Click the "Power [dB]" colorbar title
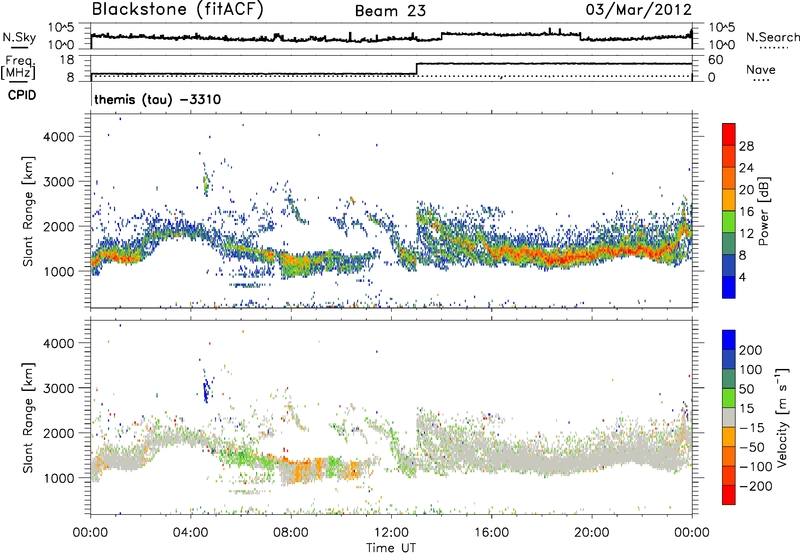Viewport: 800px width, 554px height. [x=763, y=211]
